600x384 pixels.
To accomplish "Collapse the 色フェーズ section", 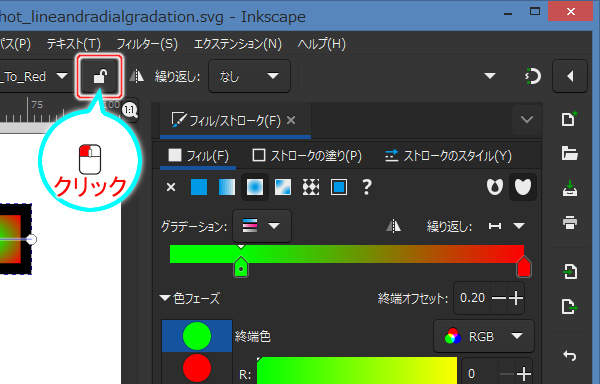I will [165, 298].
